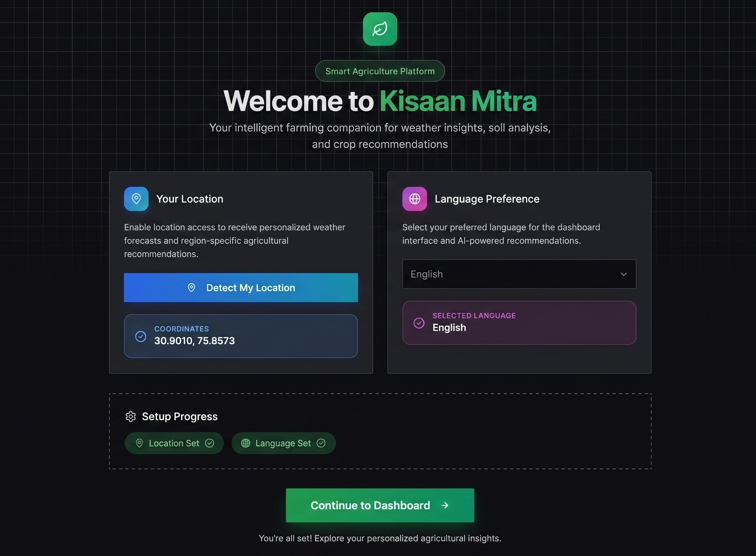Click pin icon inside Detect My Location
Viewport: 756px width, 556px height.
coord(192,288)
